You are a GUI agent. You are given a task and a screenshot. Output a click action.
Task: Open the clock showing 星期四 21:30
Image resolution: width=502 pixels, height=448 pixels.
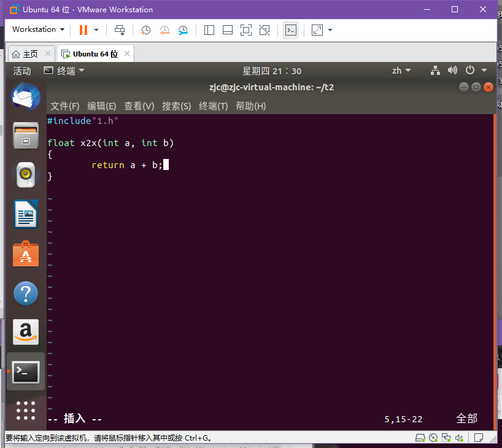[x=272, y=71]
